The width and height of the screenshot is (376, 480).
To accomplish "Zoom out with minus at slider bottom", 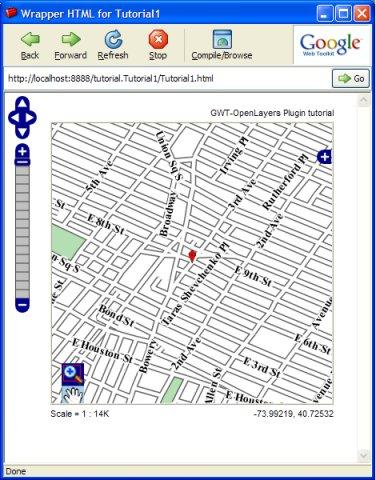I will click(22, 305).
